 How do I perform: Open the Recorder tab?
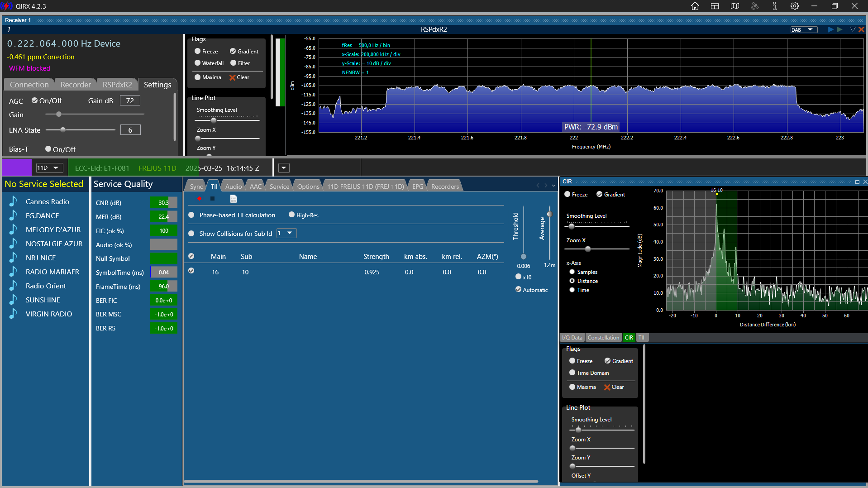[x=76, y=85]
